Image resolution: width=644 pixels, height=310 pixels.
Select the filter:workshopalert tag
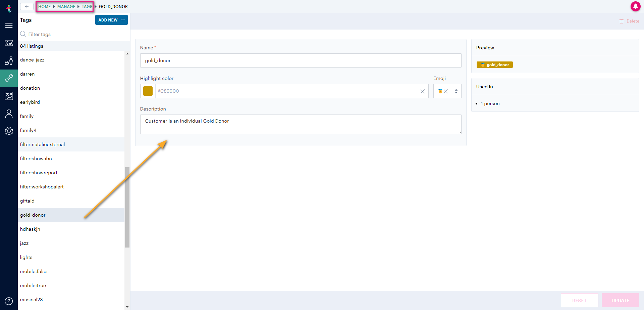click(71, 187)
